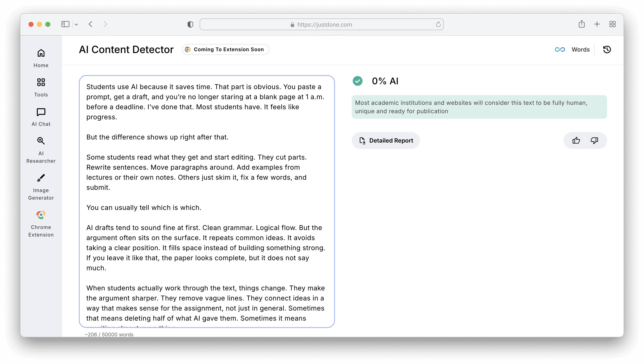Screen dimensions: 644x364
Task: Click the unlimited Words indicator
Action: click(x=572, y=49)
